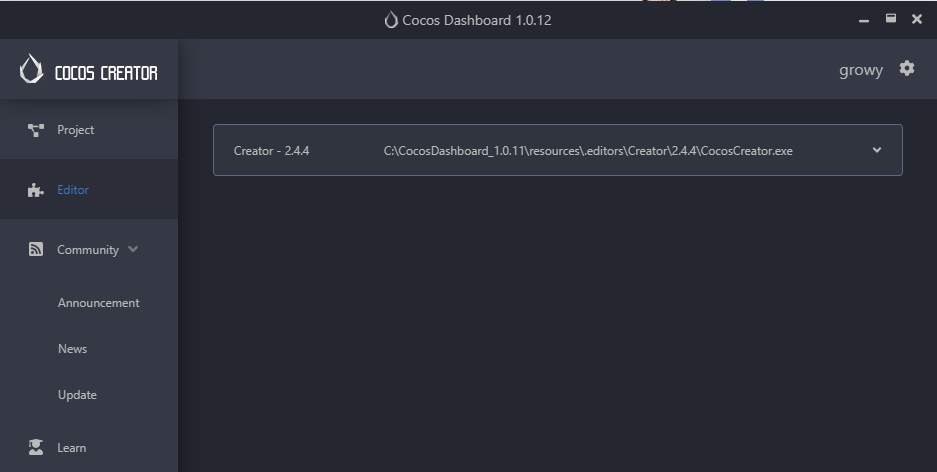
Task: Expand Creator 2.4.4 entry options arrow
Action: [877, 150]
